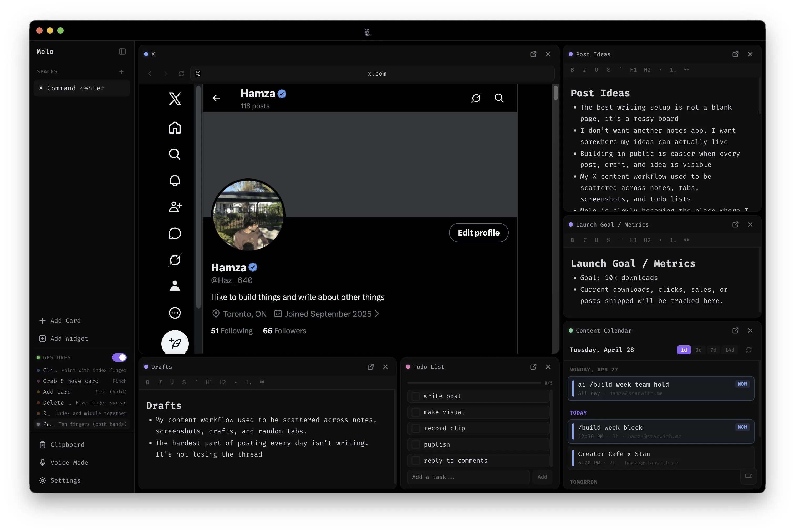The image size is (795, 532).
Task: Insert numbered list in Launch Goal toolbar
Action: 672,240
